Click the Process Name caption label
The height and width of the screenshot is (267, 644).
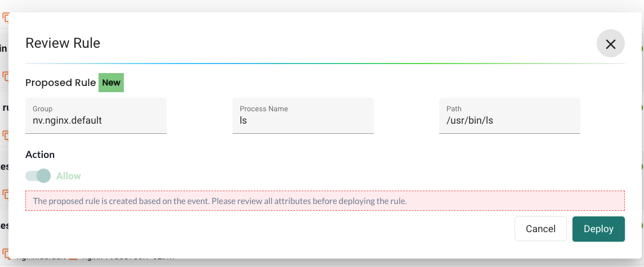point(263,109)
